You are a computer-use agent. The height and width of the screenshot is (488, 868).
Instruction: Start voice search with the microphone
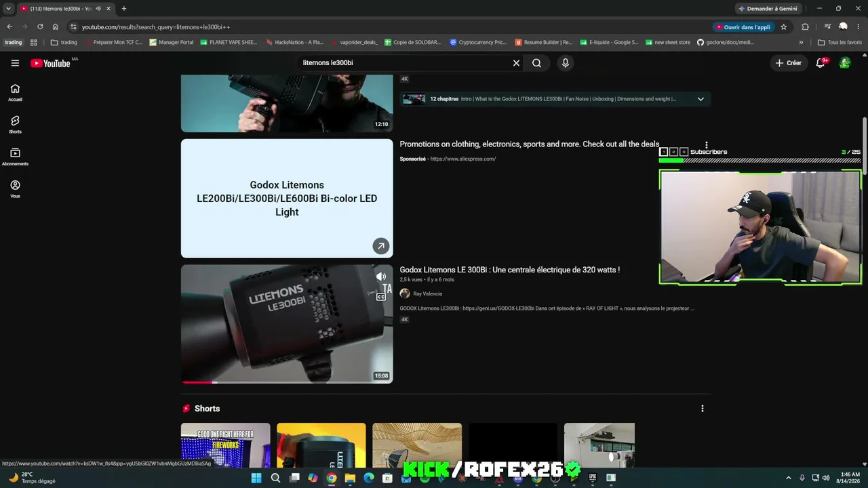(566, 63)
